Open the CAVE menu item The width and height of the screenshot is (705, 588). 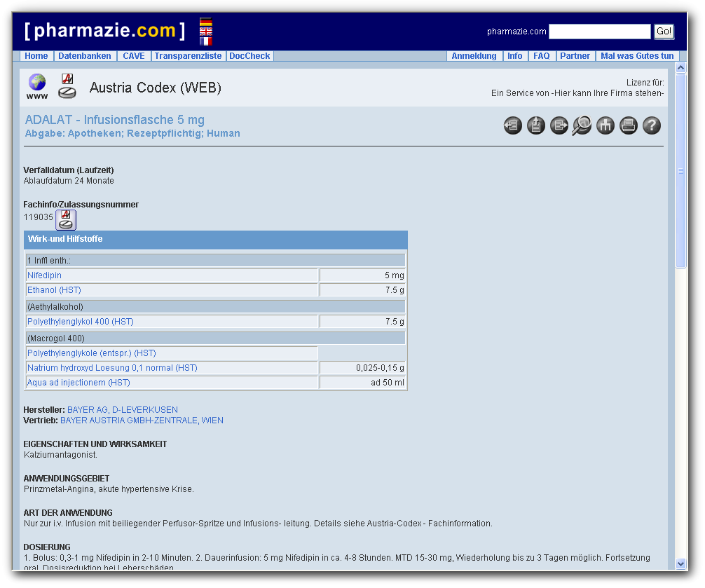pos(133,56)
